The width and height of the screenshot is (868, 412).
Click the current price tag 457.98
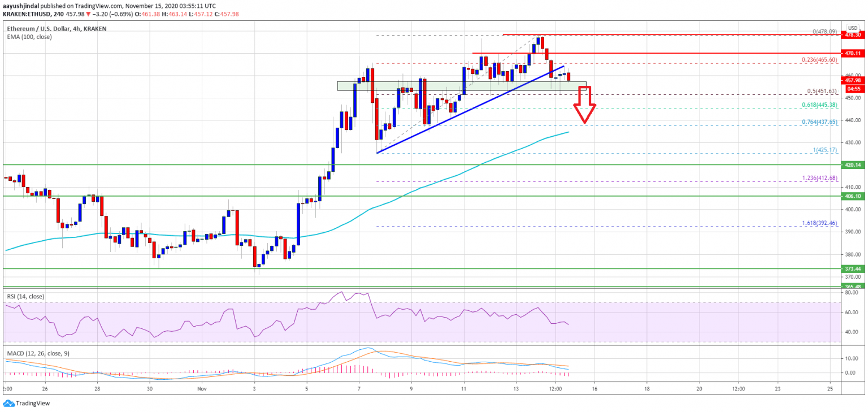pyautogui.click(x=852, y=80)
